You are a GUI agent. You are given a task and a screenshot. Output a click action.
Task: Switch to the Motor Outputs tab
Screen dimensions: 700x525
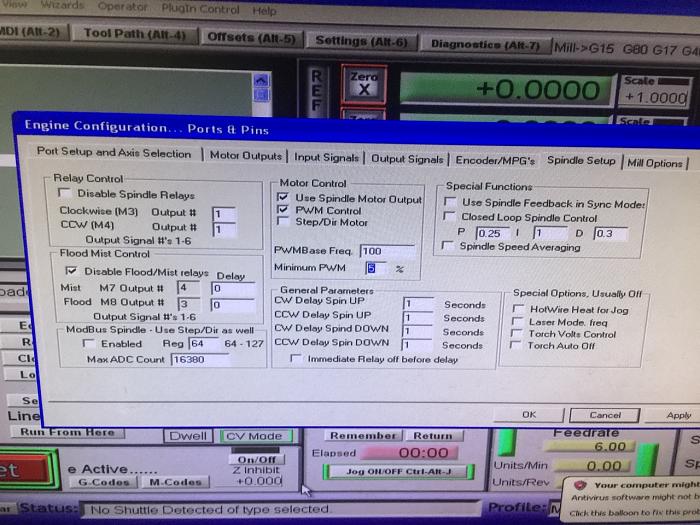pyautogui.click(x=246, y=156)
